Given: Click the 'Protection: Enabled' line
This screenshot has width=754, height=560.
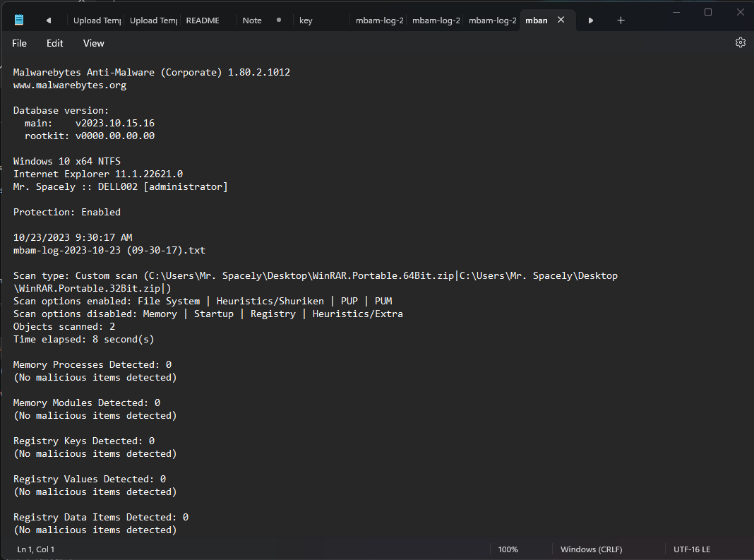Looking at the screenshot, I should (x=67, y=212).
